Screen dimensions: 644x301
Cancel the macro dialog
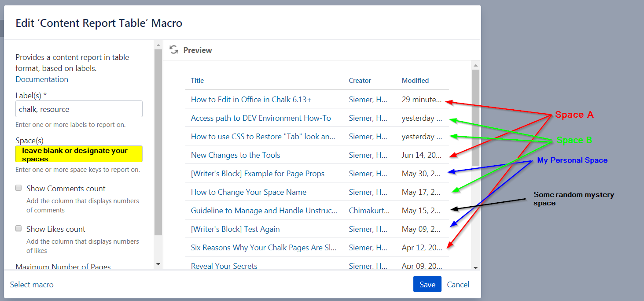tap(458, 285)
